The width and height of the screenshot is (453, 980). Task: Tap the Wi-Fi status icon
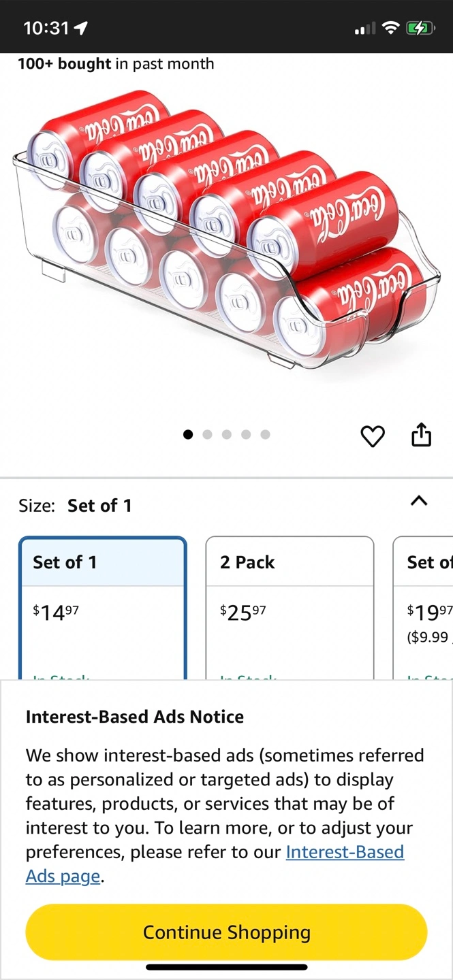[390, 28]
